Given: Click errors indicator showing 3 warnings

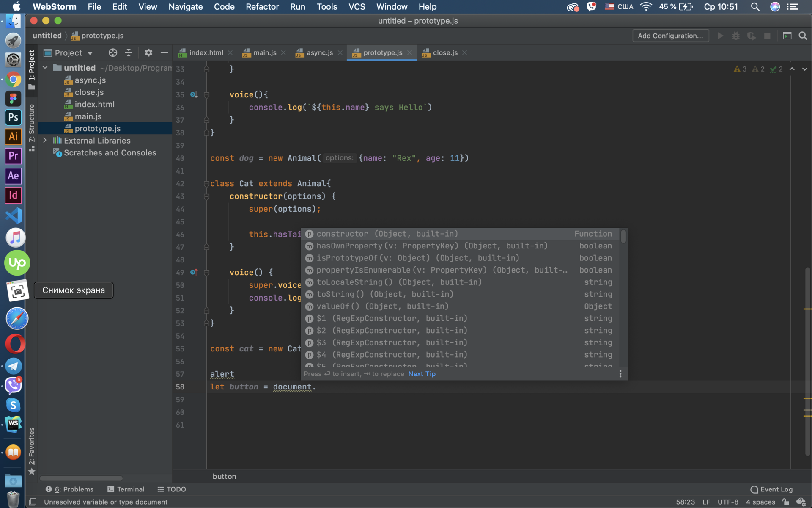Looking at the screenshot, I should (740, 69).
